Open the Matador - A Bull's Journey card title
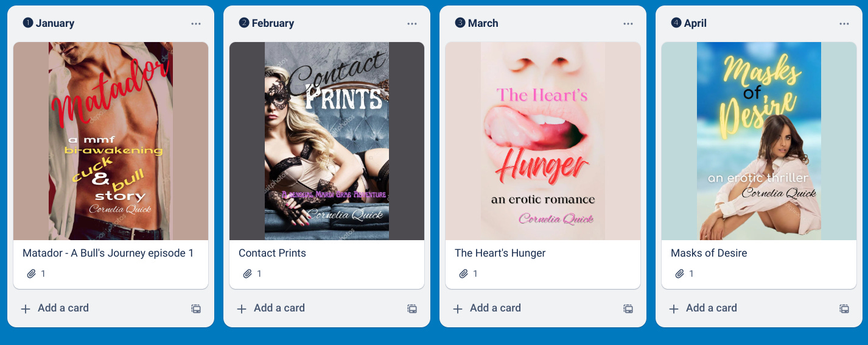This screenshot has width=868, height=345. tap(108, 253)
